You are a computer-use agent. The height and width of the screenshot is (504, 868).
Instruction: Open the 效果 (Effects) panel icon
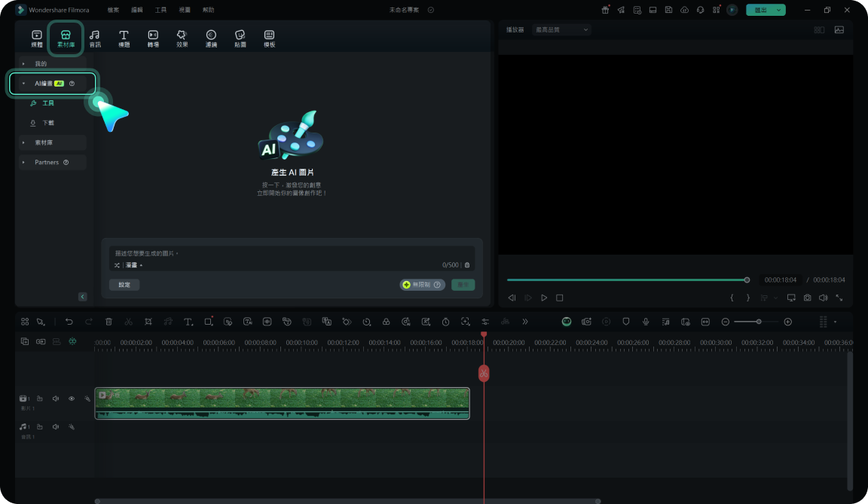[182, 38]
